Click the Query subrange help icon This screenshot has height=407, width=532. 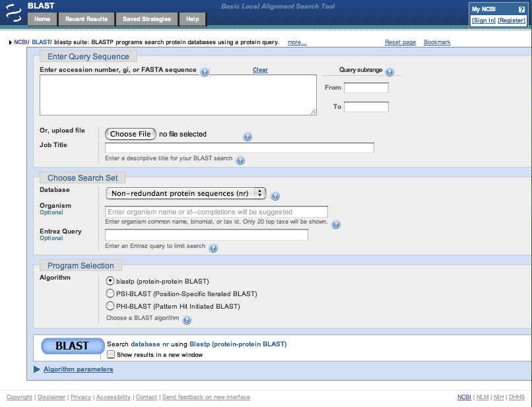coord(389,72)
